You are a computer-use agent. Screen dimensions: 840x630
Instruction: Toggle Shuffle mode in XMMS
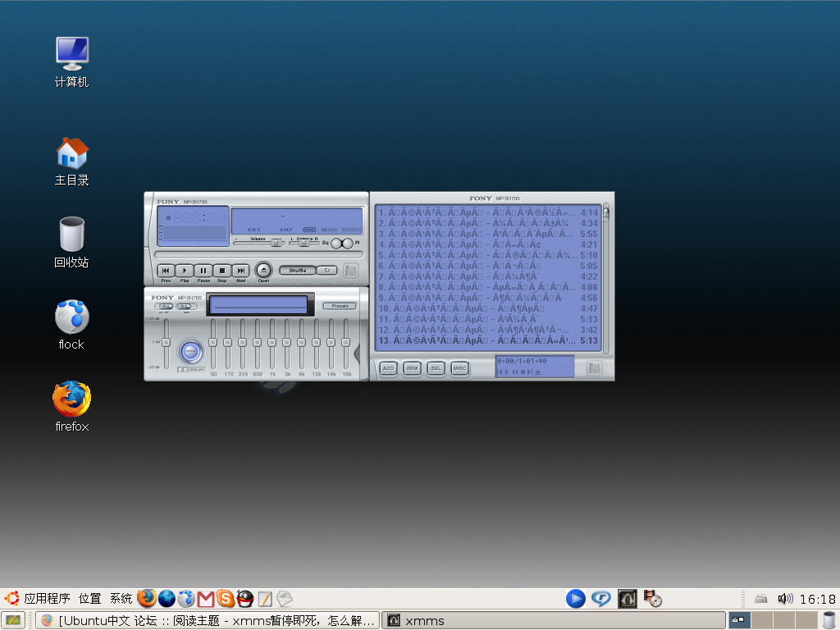(x=298, y=271)
